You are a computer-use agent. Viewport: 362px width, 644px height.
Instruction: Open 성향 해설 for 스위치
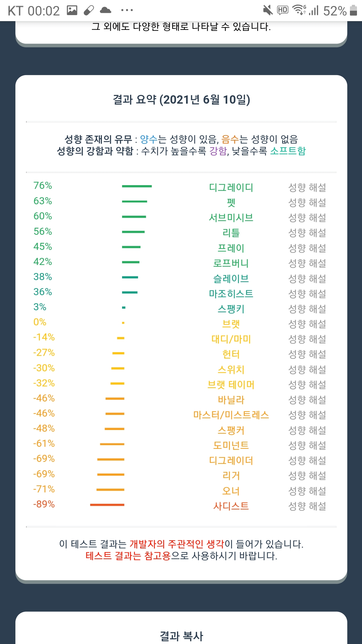coord(307,370)
